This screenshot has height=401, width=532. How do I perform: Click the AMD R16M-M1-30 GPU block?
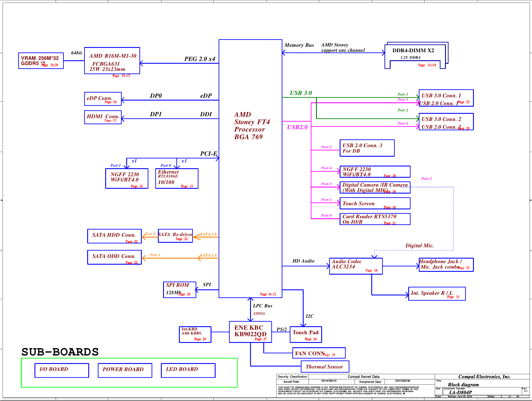[x=112, y=60]
